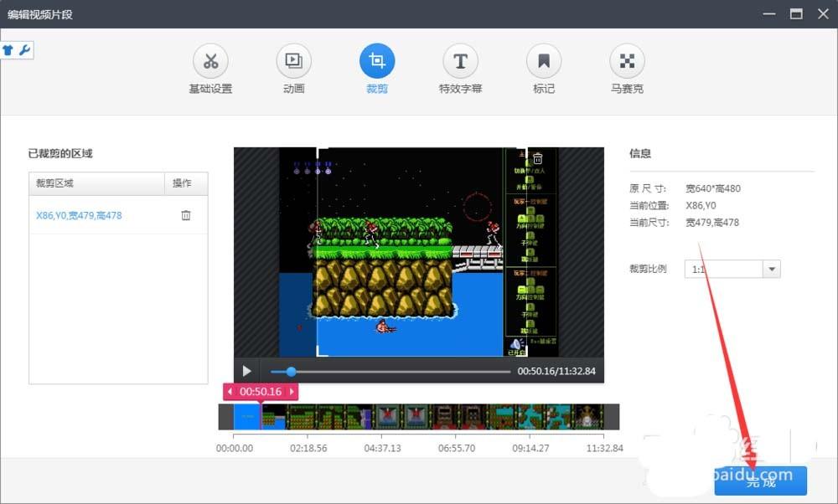Play the video preview

pos(246,371)
